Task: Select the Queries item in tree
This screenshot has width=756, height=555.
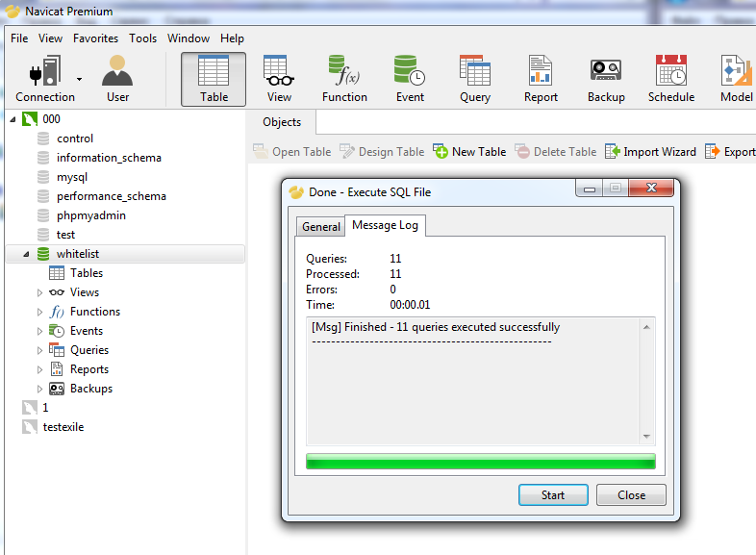Action: click(x=89, y=350)
